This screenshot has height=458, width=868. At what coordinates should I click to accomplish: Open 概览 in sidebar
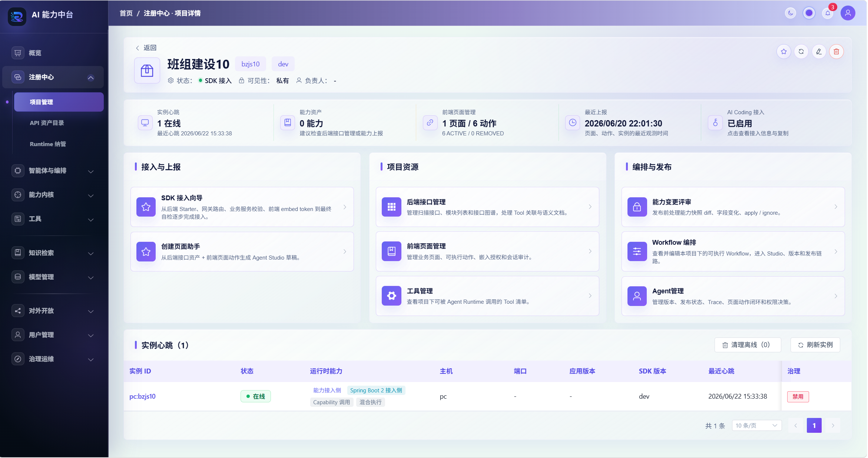53,53
